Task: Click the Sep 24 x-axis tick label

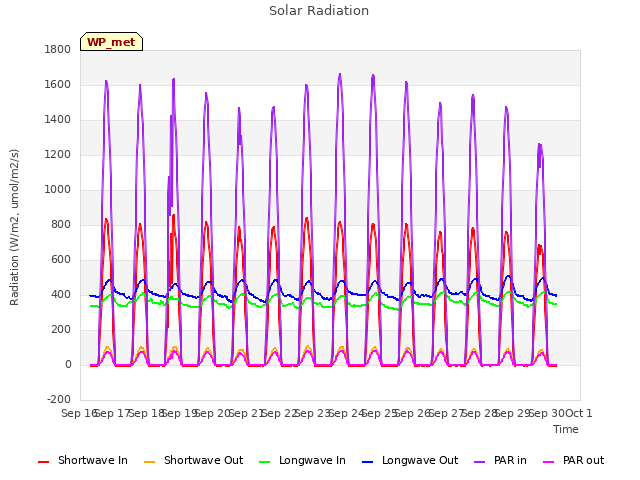Action: [346, 413]
